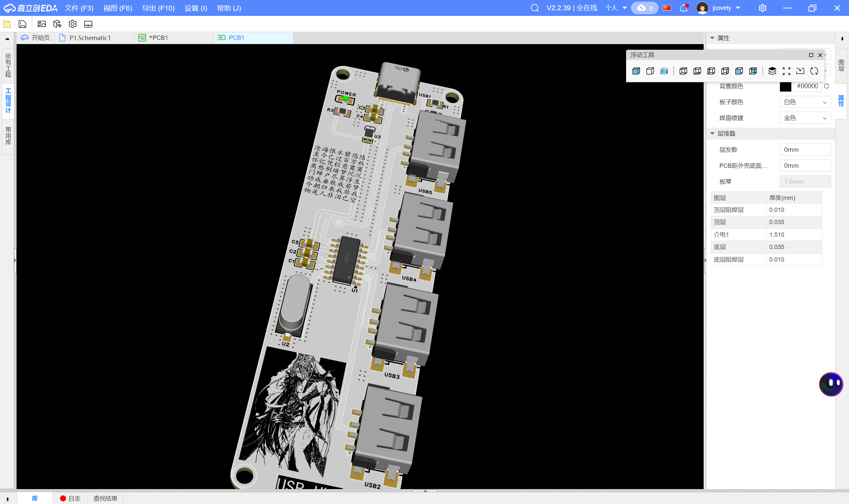Expand the bottom panel handle
The image size is (849, 504).
pos(425,491)
